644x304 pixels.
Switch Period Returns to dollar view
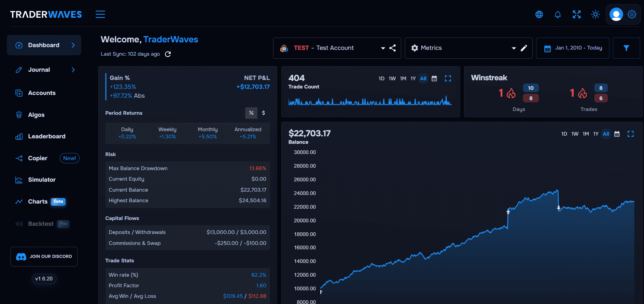[263, 113]
